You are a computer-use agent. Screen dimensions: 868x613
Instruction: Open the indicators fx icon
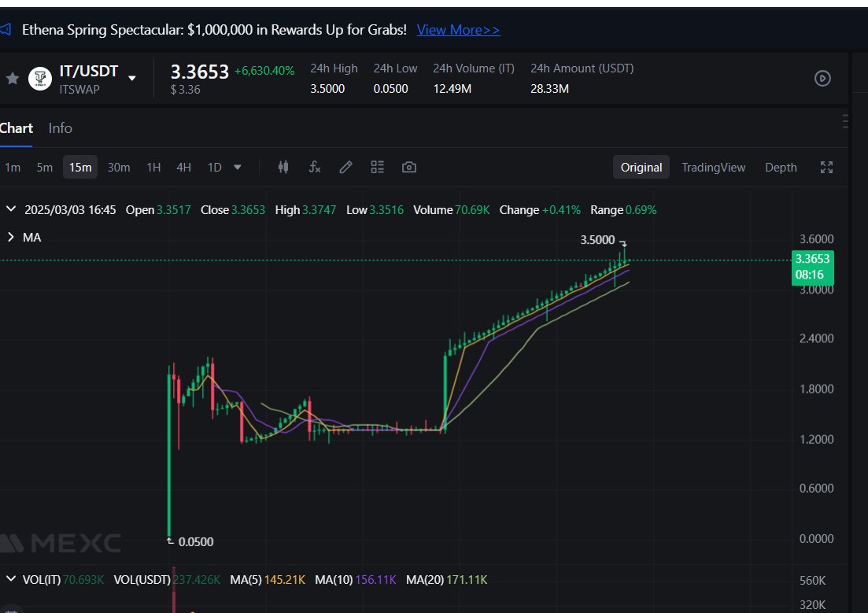(x=315, y=167)
